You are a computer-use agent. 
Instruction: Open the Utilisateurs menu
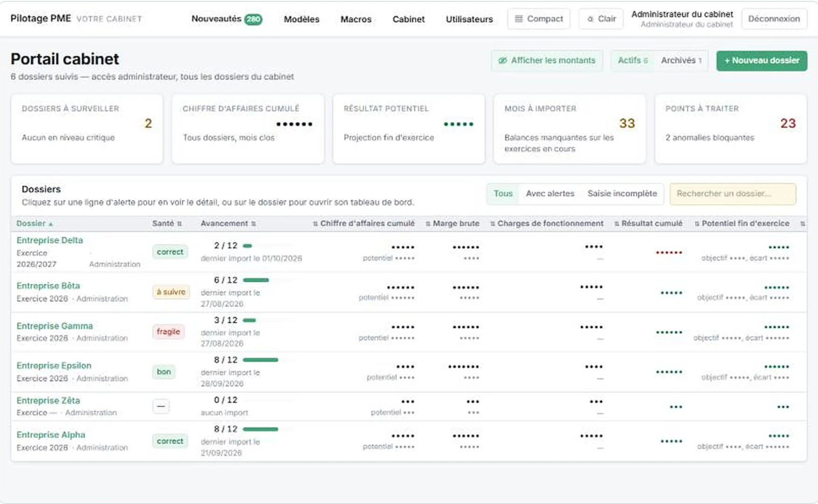click(469, 19)
